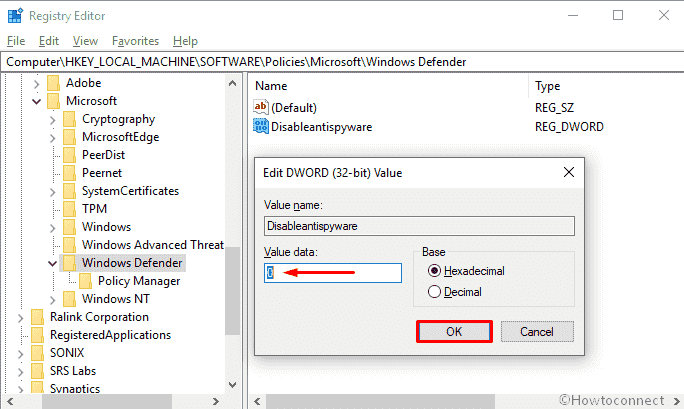Expand the SONIX key
Viewport: 684px width, 409px height.
(21, 353)
